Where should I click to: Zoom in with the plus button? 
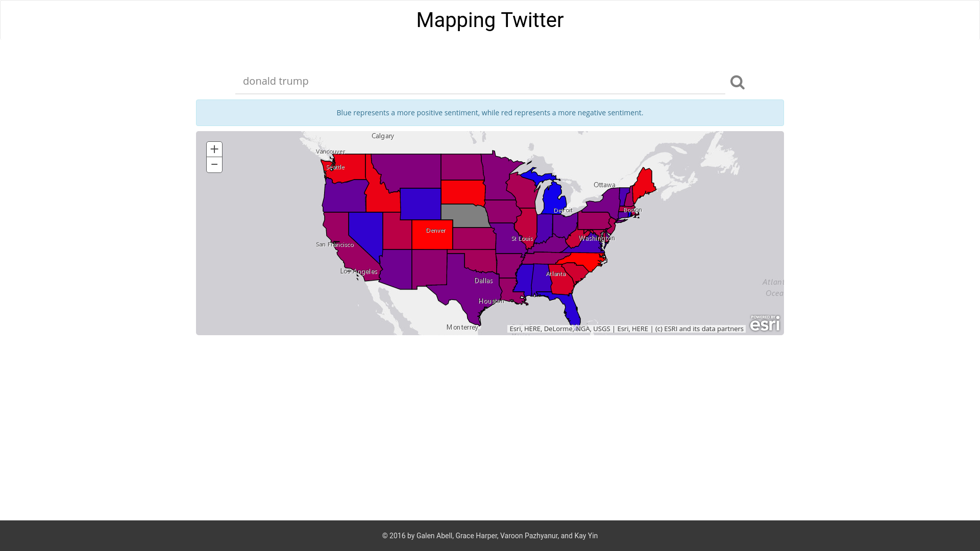point(214,149)
